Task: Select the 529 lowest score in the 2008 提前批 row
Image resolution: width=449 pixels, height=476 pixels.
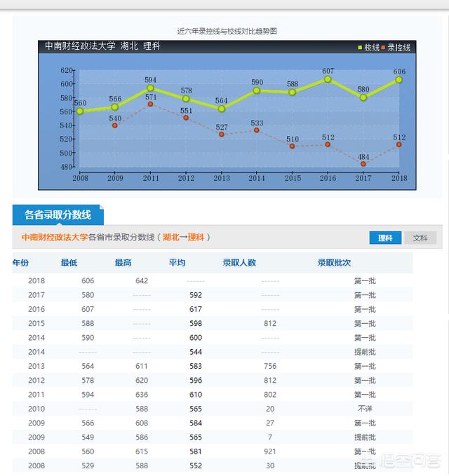Action: tap(88, 465)
